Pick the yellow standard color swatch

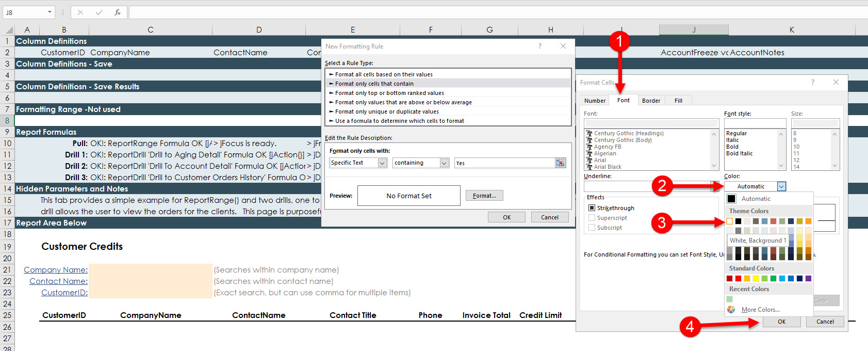click(x=756, y=279)
